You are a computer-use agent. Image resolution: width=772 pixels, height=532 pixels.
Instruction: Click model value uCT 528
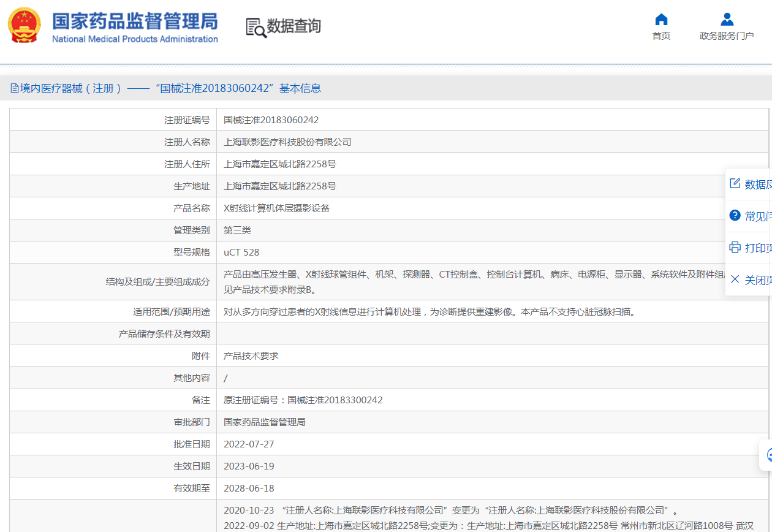tap(241, 253)
